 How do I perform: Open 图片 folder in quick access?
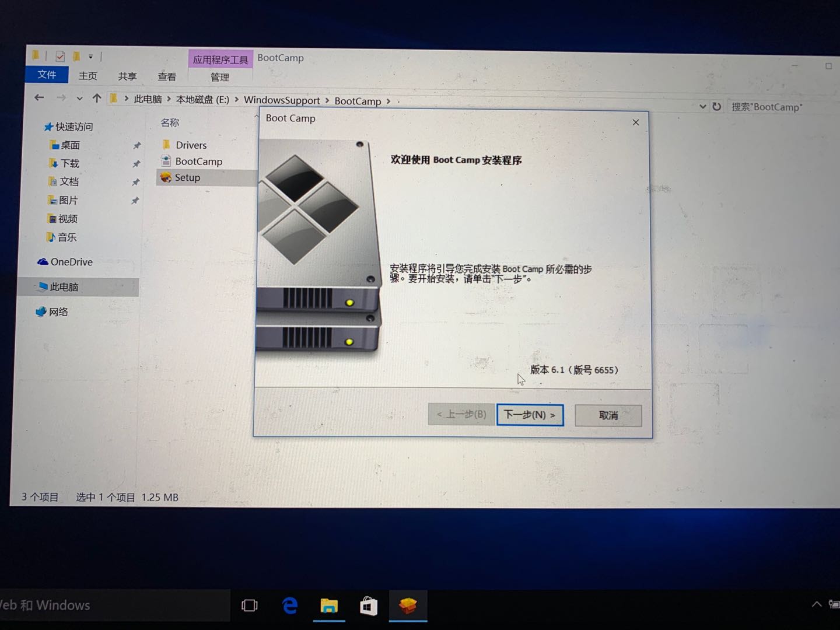click(x=62, y=200)
